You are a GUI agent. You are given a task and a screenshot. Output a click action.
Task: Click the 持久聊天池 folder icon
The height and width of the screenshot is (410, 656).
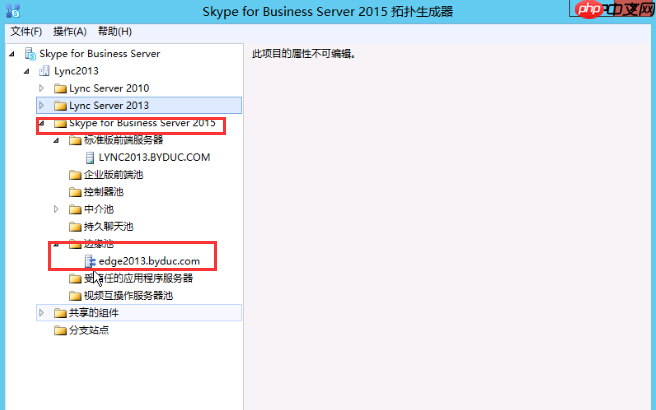pyautogui.click(x=75, y=227)
